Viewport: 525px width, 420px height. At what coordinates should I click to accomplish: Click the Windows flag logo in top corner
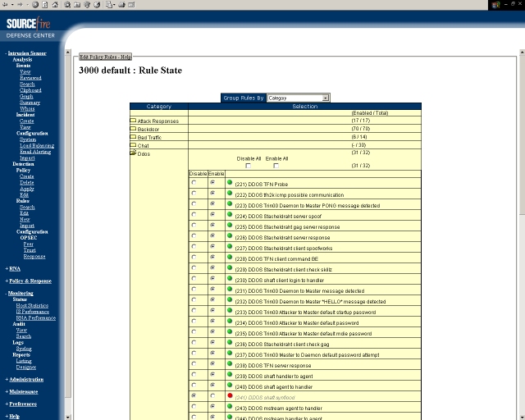[x=495, y=5]
